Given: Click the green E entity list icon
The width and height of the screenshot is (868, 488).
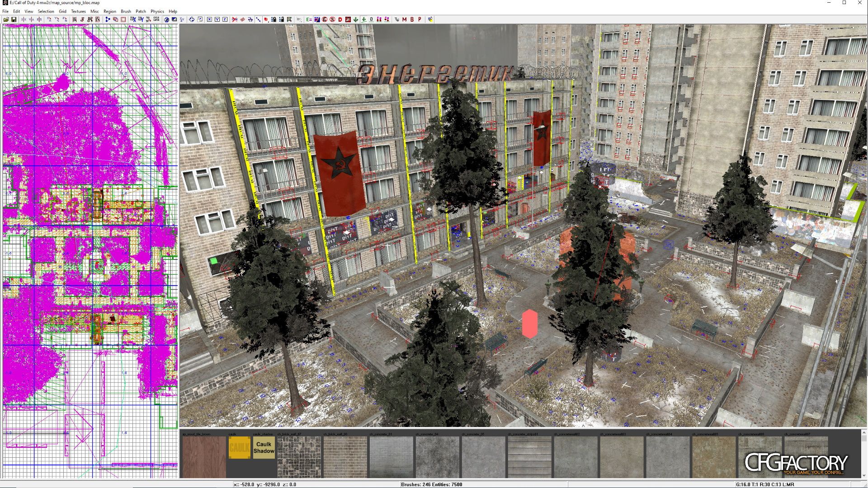Looking at the screenshot, I should click(309, 19).
